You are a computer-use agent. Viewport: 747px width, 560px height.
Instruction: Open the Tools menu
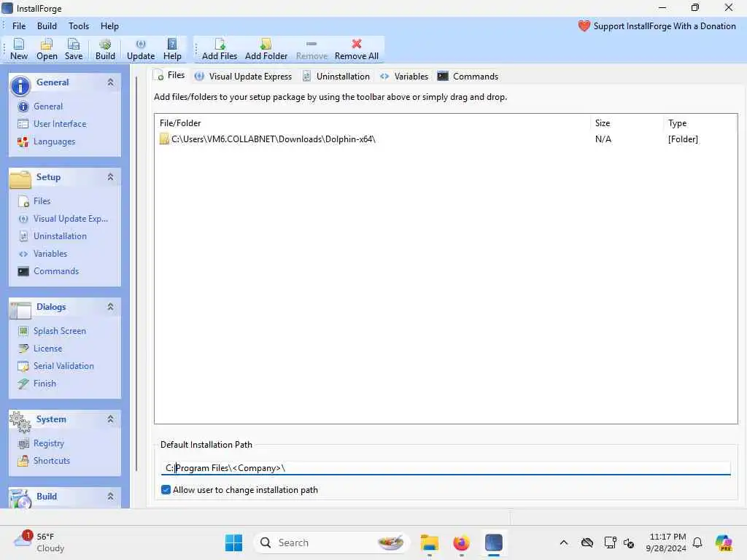79,26
